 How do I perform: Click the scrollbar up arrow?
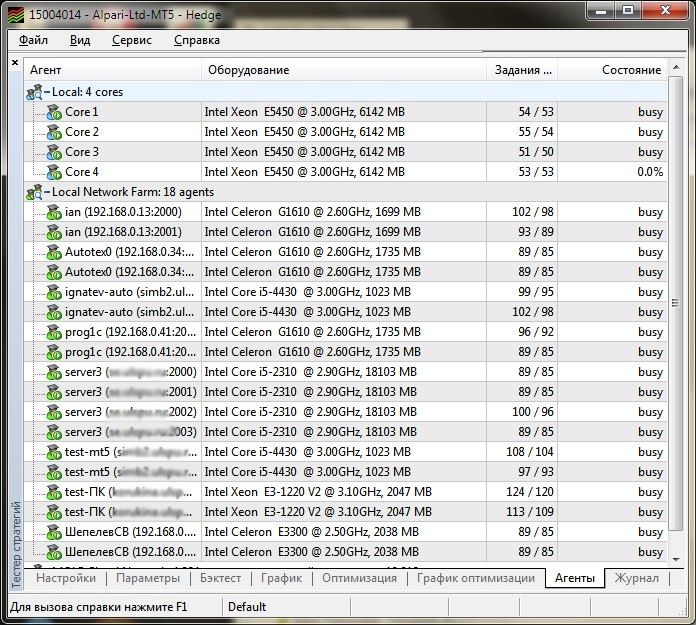(x=676, y=67)
